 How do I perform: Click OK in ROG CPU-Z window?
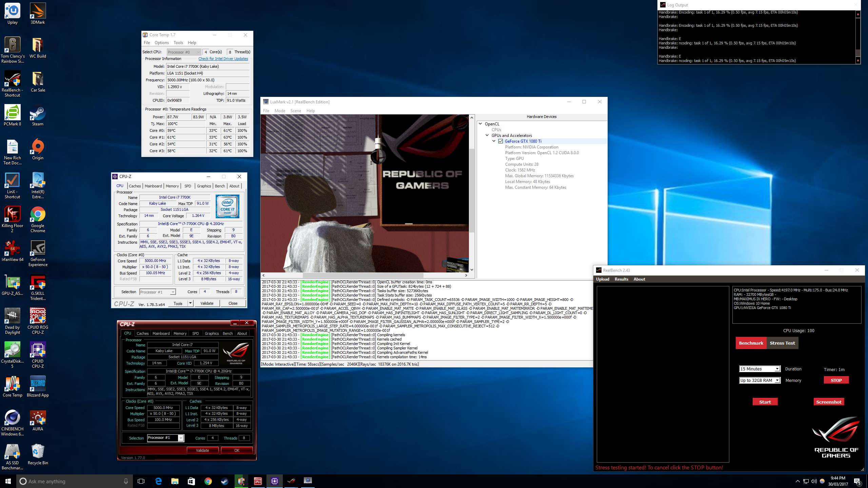point(237,450)
